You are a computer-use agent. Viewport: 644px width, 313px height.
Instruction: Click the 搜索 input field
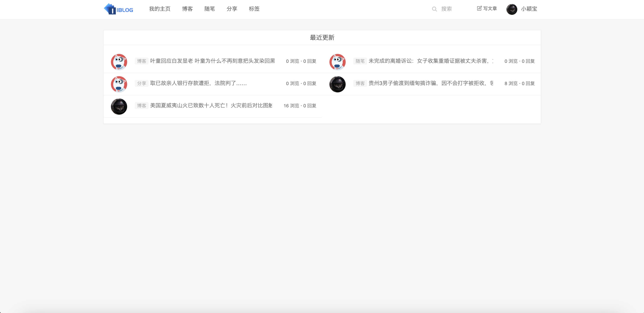coord(448,9)
